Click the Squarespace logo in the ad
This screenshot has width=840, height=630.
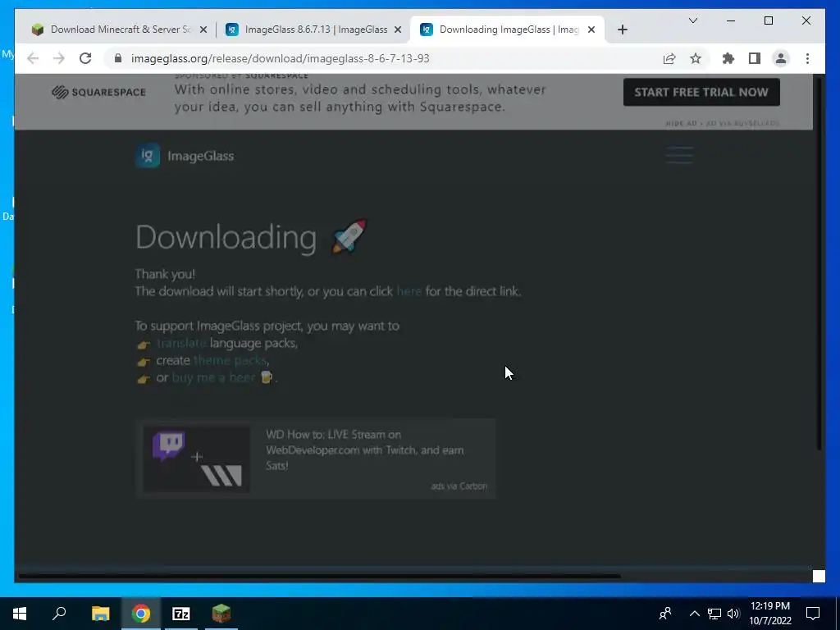[98, 92]
